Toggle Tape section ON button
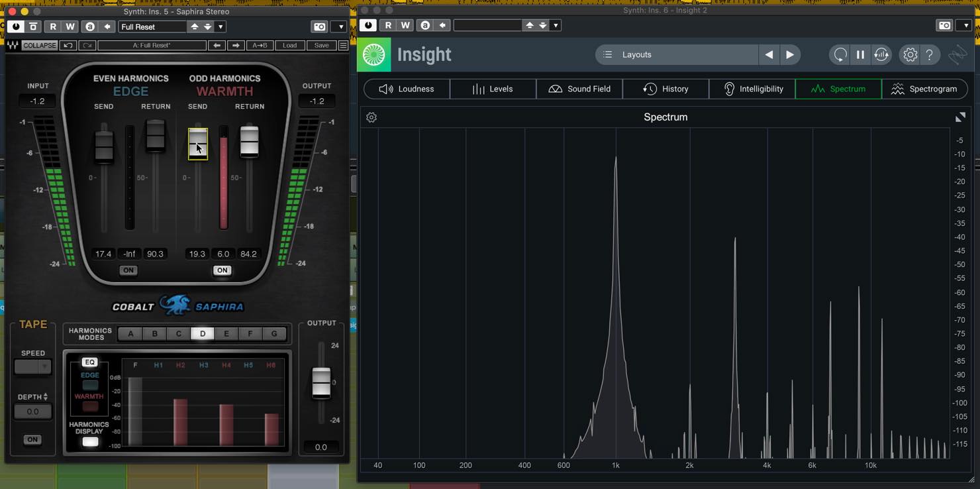The width and height of the screenshot is (980, 489). click(32, 439)
